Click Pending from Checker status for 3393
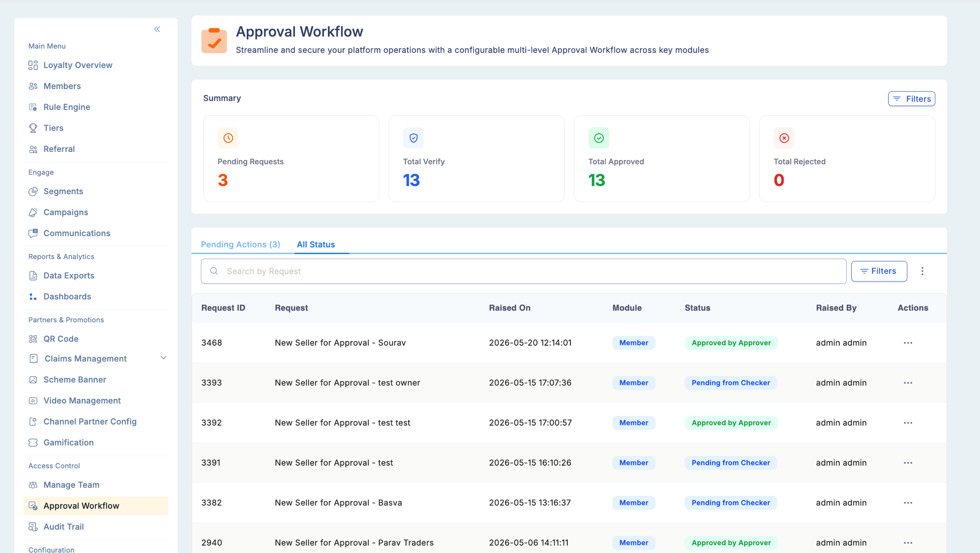Viewport: 980px width, 553px height. tap(731, 383)
